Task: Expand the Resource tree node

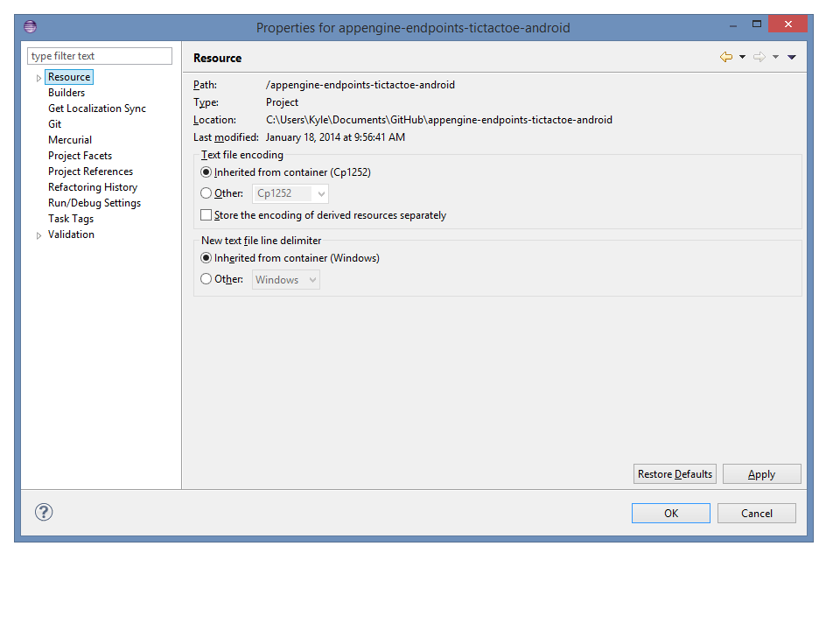Action: coord(38,78)
